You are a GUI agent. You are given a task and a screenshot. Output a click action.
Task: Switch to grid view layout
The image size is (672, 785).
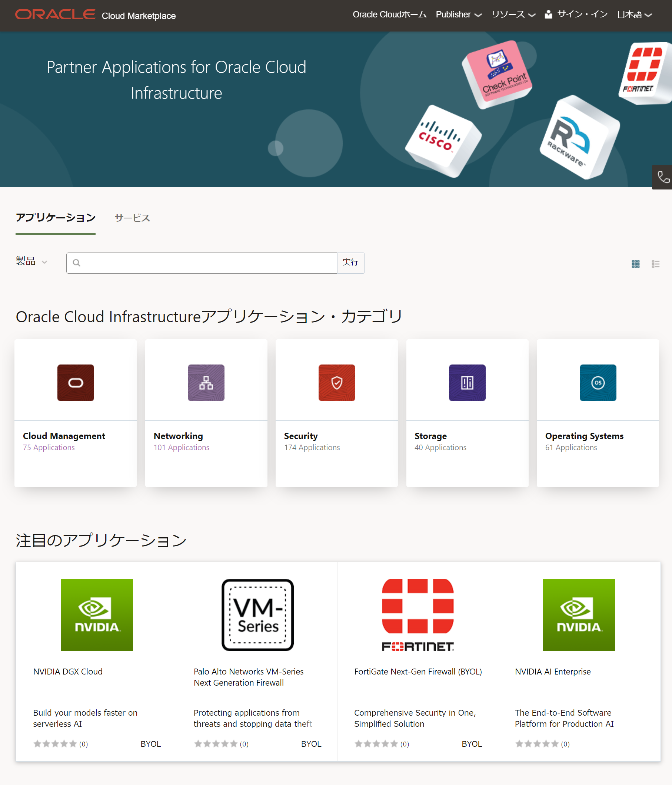(636, 263)
